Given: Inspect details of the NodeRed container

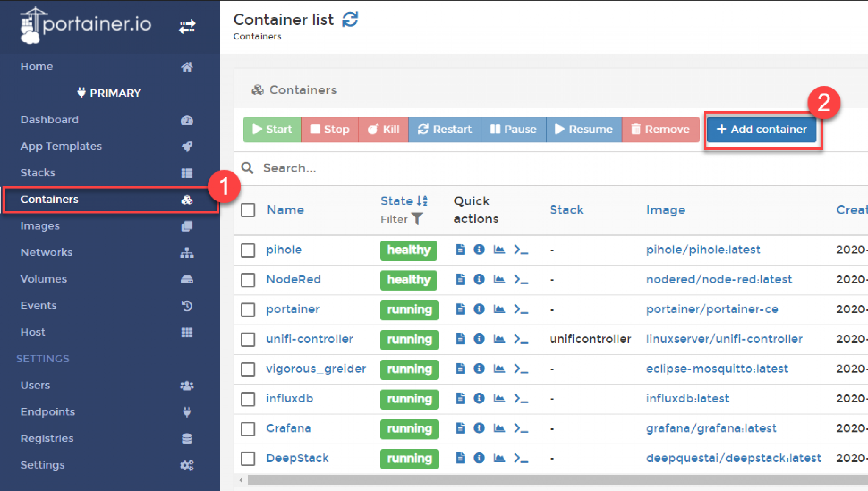Looking at the screenshot, I should pos(479,280).
